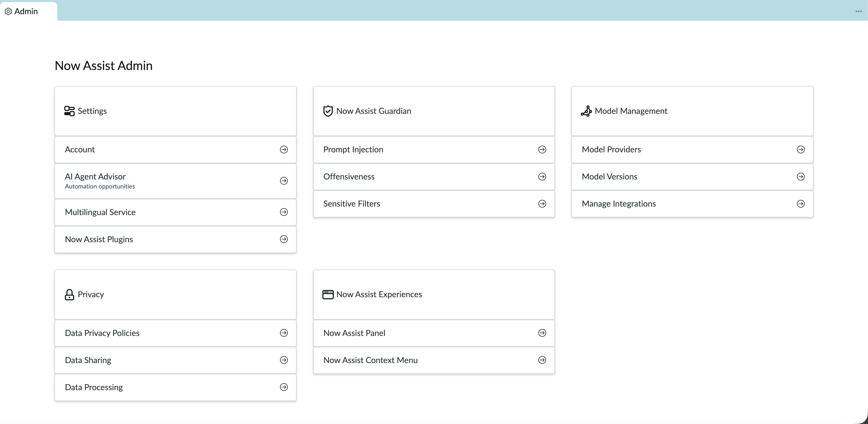The image size is (868, 424).
Task: Open Manage Integrations
Action: (x=692, y=204)
